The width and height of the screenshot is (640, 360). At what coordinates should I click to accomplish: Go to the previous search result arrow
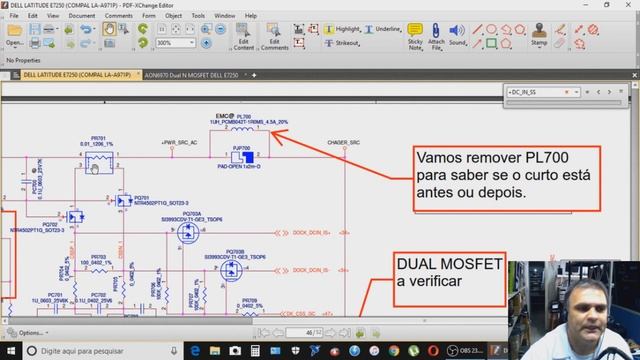[x=598, y=92]
